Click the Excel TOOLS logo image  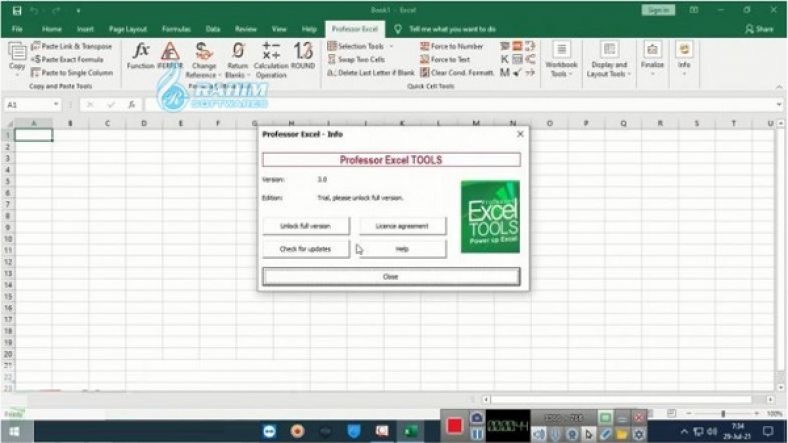(x=490, y=216)
